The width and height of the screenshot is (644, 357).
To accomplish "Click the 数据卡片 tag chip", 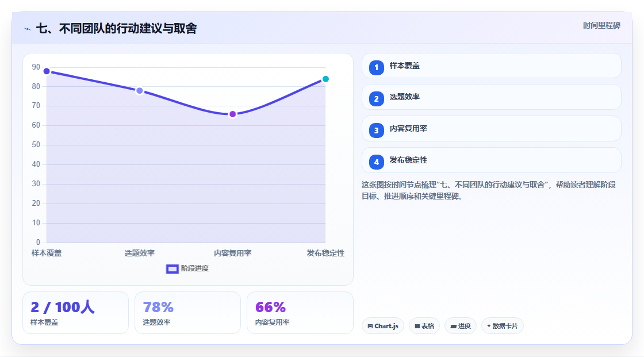I will 503,326.
